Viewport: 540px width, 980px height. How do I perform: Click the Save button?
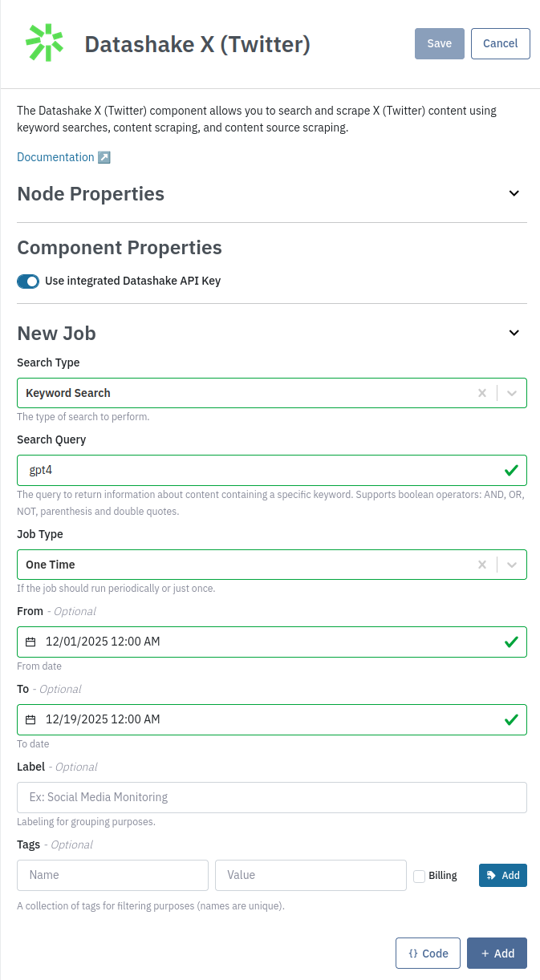[439, 43]
